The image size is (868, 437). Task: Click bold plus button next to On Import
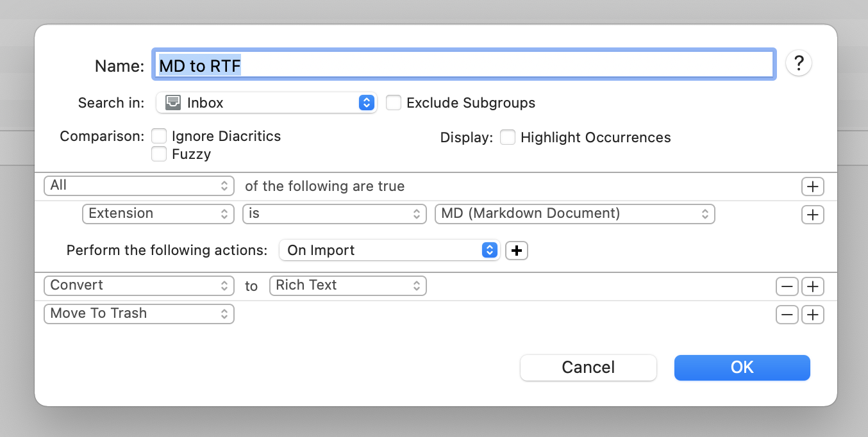coord(517,251)
